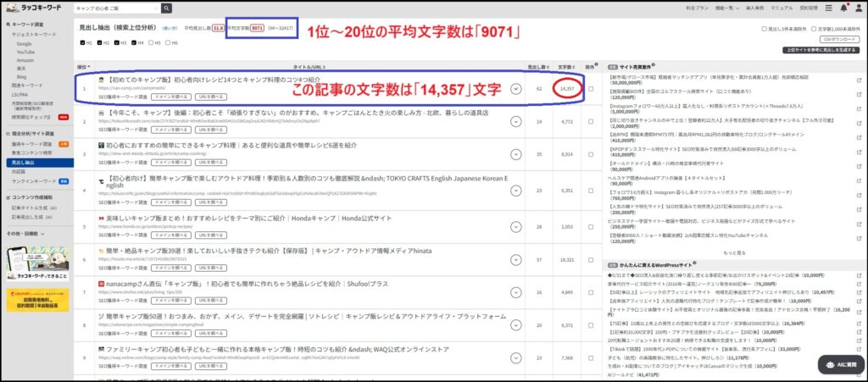Check exclude box for the 14,357 row
The height and width of the screenshot is (382, 868).
coord(591,88)
